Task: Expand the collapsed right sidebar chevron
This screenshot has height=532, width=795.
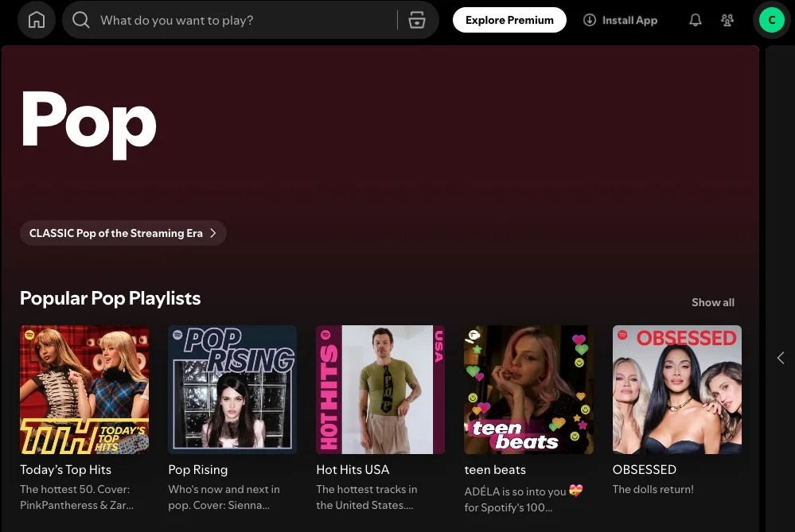Action: [781, 358]
